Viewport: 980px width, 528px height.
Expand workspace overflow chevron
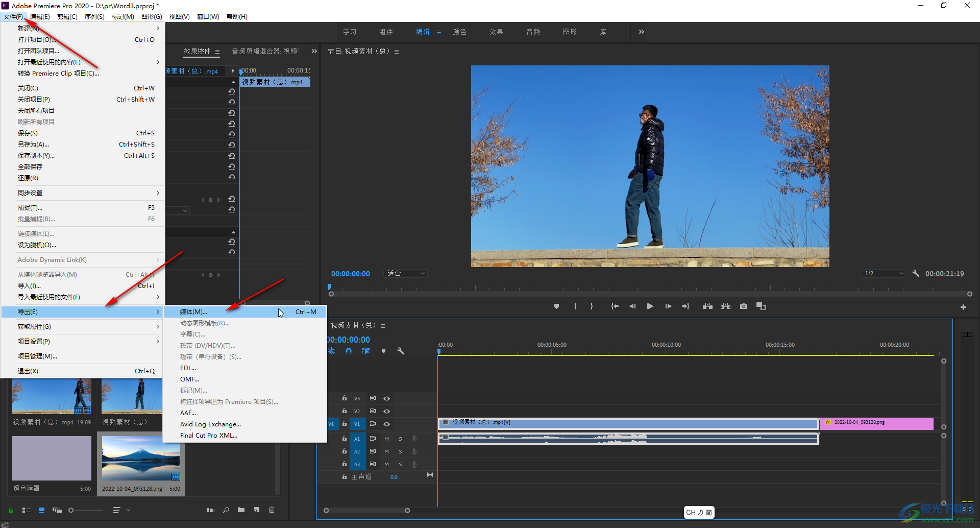642,32
